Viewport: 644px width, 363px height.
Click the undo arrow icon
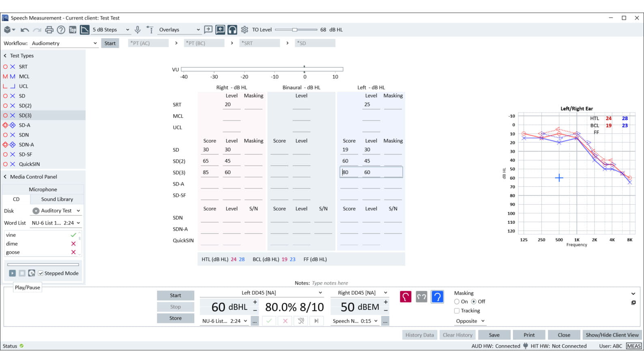point(25,30)
